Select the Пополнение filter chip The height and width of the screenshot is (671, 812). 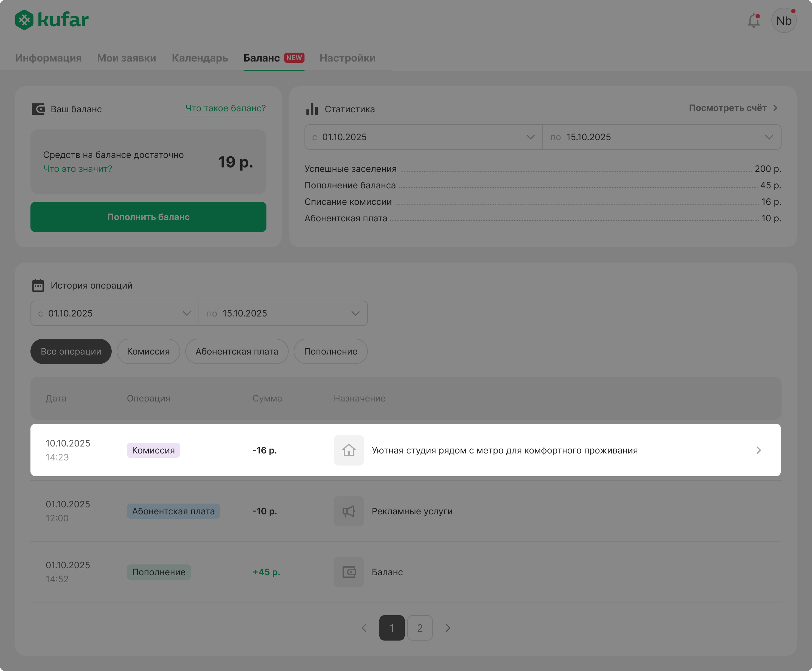pyautogui.click(x=331, y=351)
